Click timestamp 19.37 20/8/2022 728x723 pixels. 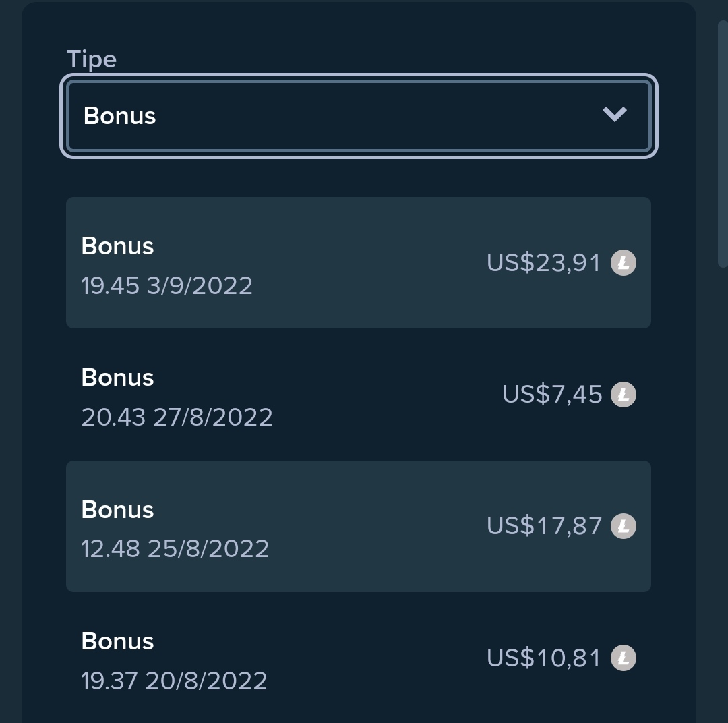174,681
